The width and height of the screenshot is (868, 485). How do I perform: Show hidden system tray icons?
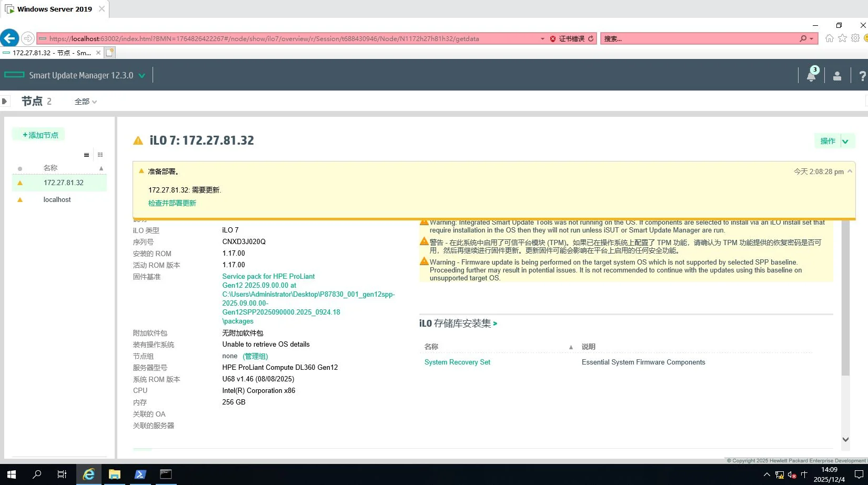(766, 474)
